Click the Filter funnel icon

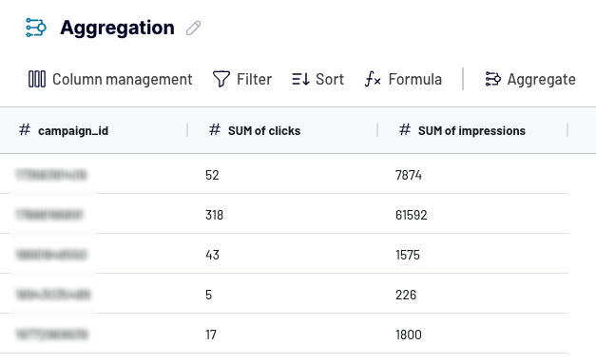click(221, 79)
